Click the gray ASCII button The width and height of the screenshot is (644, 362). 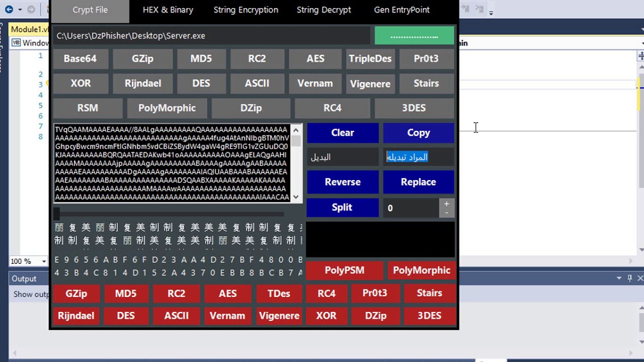coord(257,83)
